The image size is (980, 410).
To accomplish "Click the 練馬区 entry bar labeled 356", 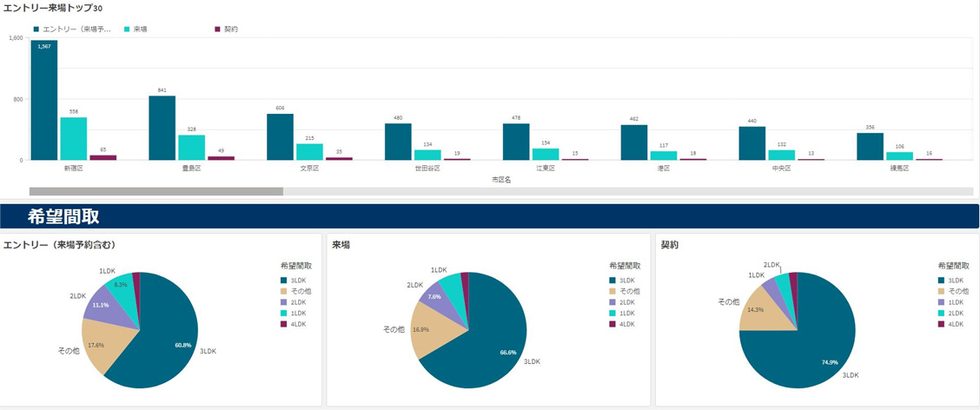I will click(x=870, y=146).
